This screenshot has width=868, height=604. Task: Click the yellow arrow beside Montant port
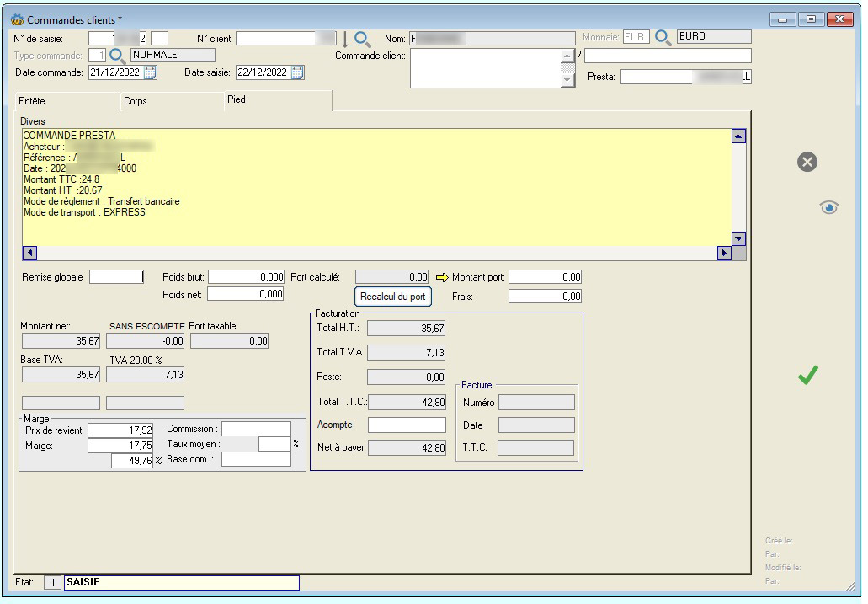[442, 277]
